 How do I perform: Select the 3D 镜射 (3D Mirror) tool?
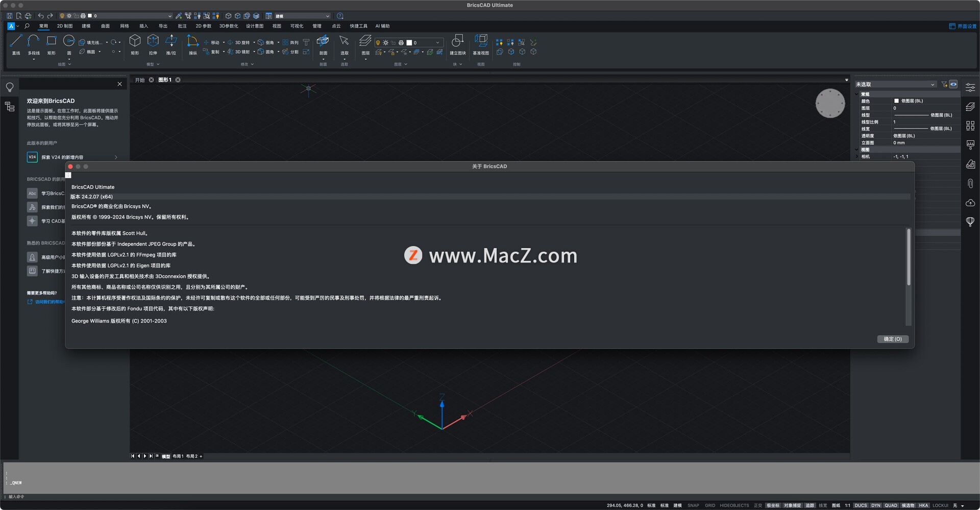pos(239,52)
